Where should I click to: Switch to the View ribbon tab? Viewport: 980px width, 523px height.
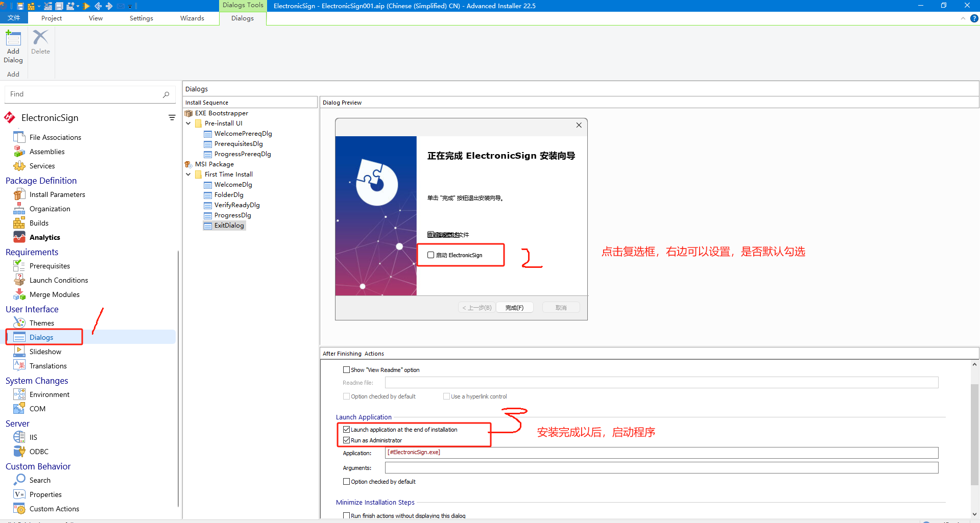[x=95, y=18]
